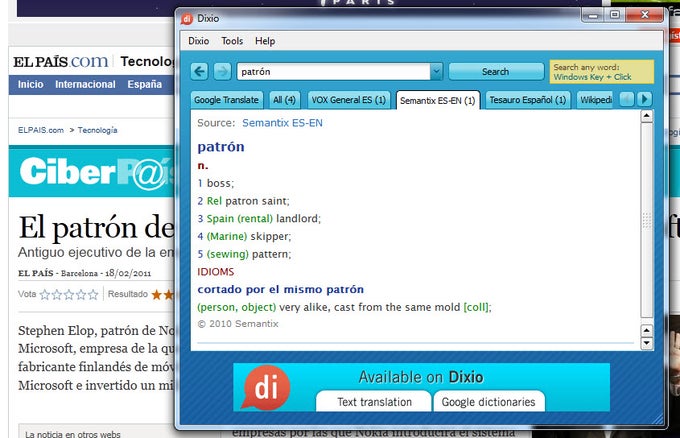
Task: Open Inicio in El País navigation bar
Action: click(30, 85)
